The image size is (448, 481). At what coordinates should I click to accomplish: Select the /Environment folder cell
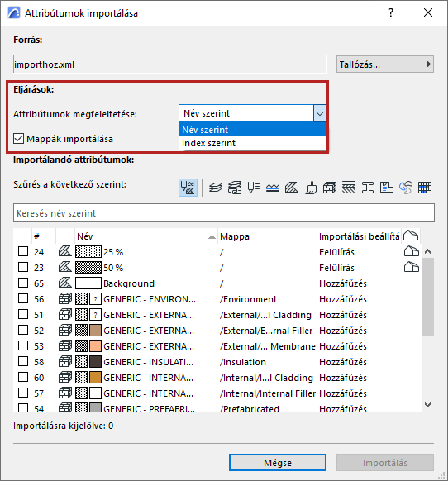[248, 299]
